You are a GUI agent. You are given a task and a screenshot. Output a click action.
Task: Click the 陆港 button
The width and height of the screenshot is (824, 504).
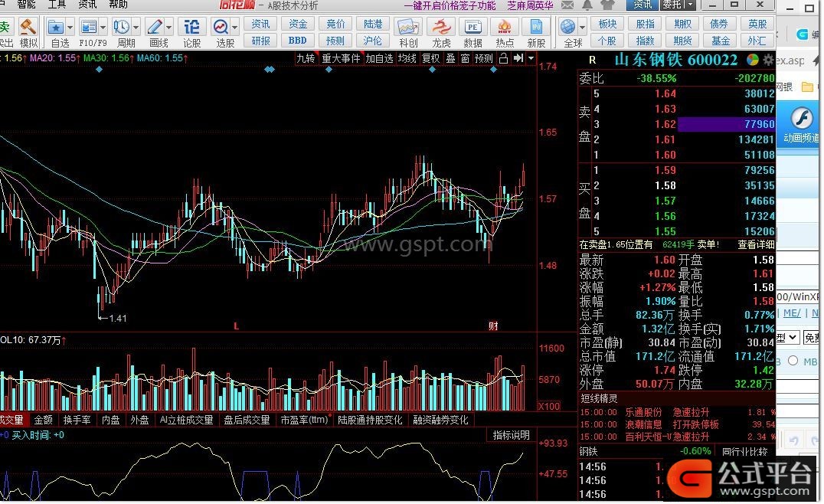pyautogui.click(x=373, y=24)
